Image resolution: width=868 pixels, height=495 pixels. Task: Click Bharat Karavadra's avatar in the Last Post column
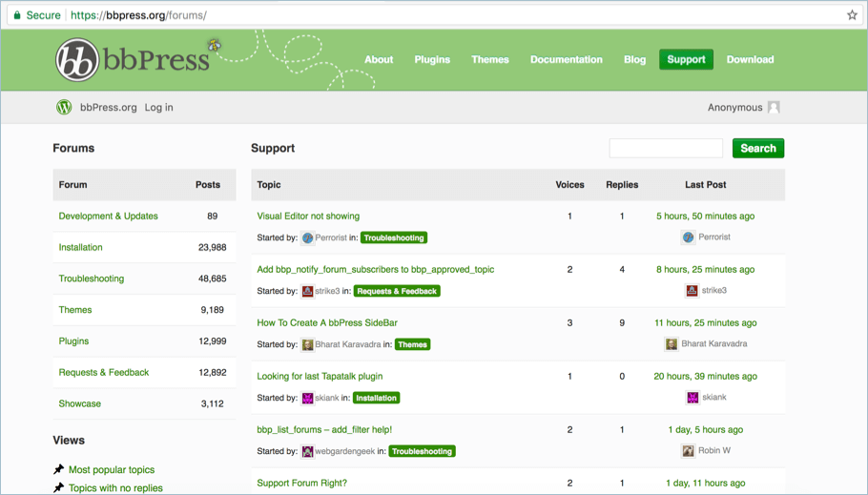pos(672,344)
